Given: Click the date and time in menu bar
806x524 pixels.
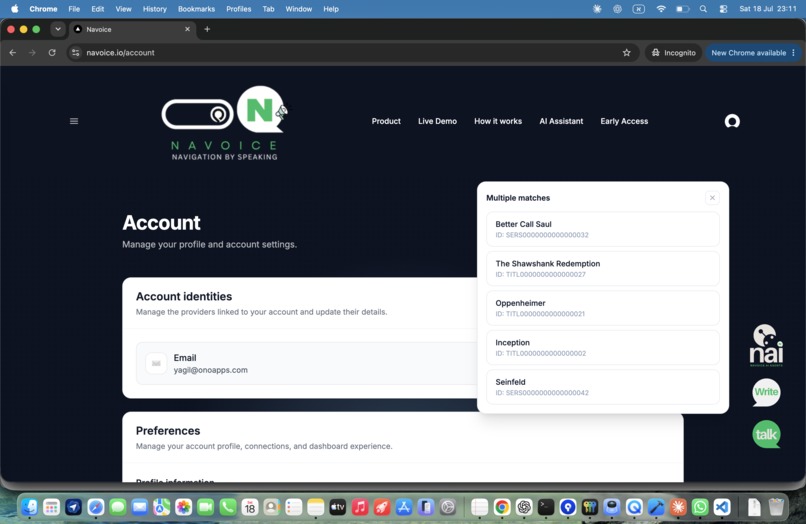Looking at the screenshot, I should 768,9.
